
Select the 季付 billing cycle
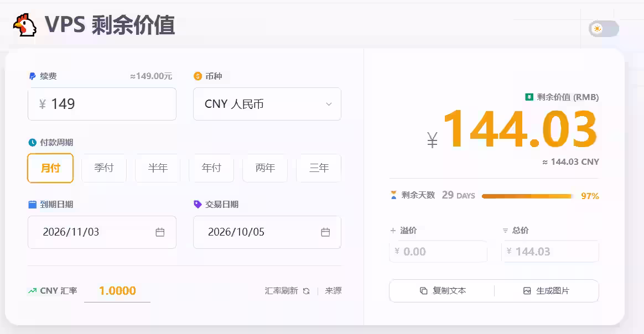pyautogui.click(x=104, y=168)
